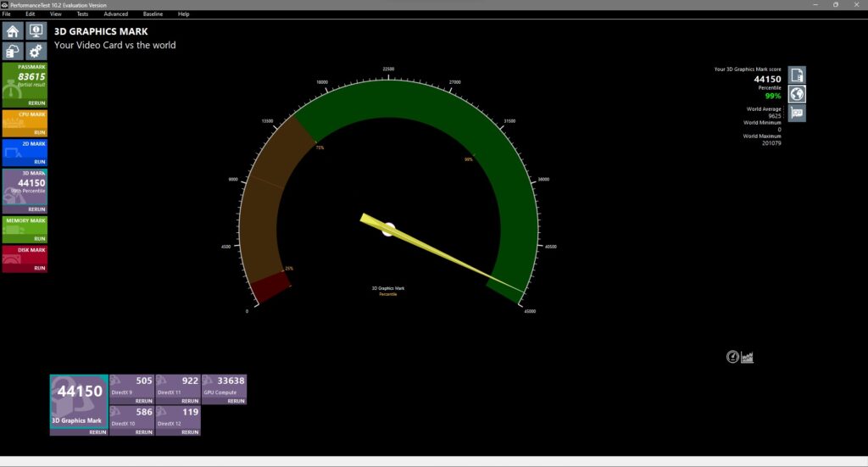Select the speedometer gauge view icon
868x467 pixels.
pyautogui.click(x=732, y=357)
